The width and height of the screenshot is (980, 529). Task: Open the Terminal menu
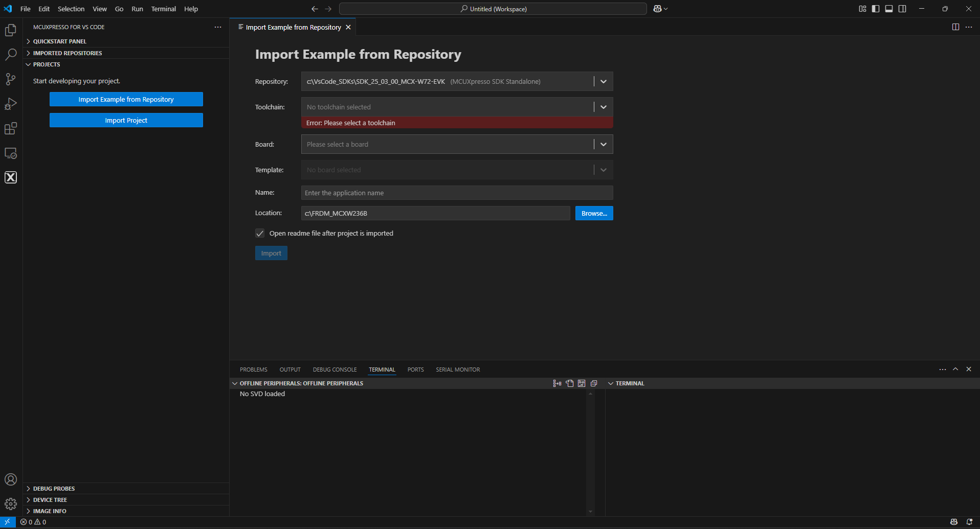tap(163, 9)
